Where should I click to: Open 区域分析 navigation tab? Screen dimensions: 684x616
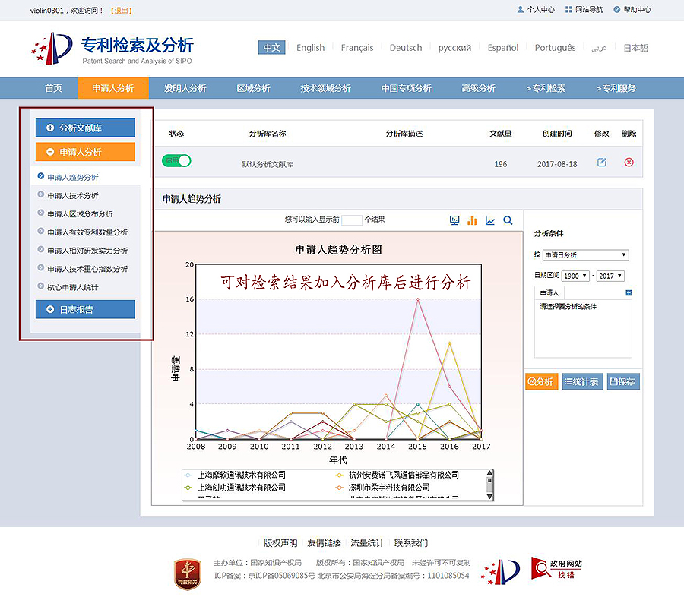coord(253,89)
